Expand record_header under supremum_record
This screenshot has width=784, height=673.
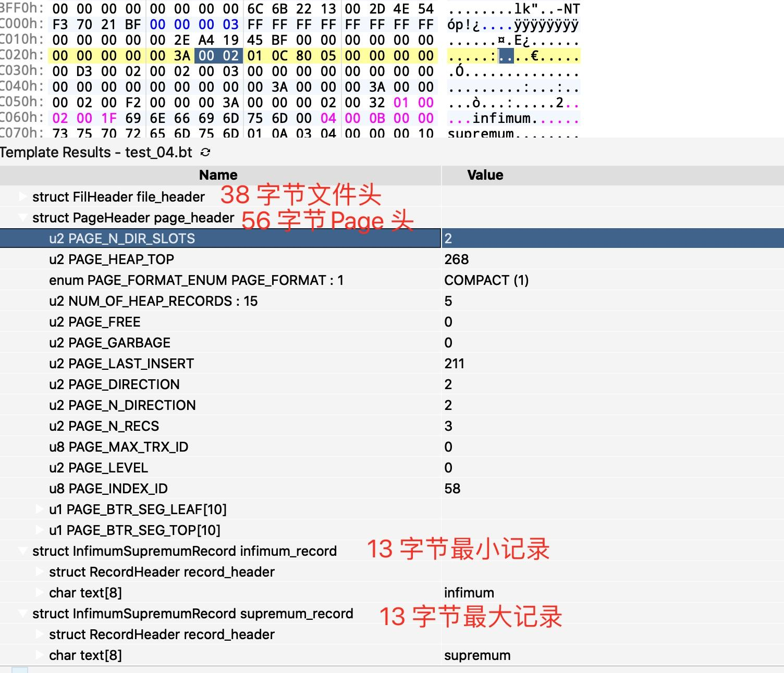click(x=39, y=634)
